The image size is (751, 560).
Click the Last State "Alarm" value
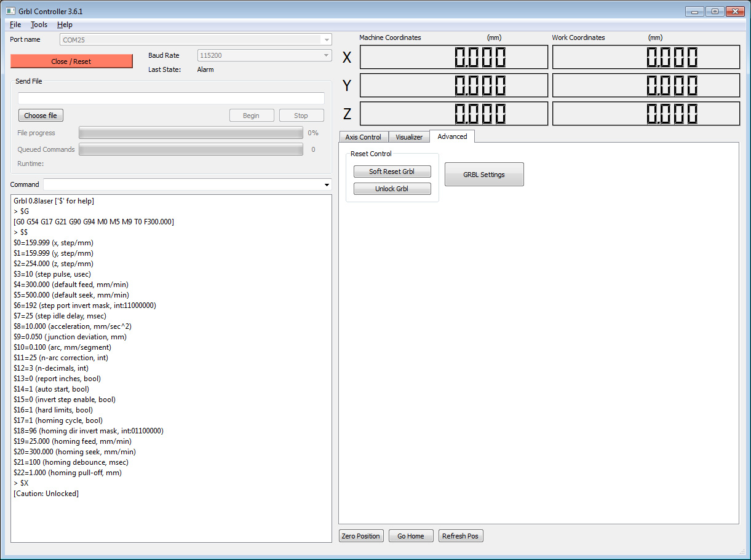(x=205, y=69)
